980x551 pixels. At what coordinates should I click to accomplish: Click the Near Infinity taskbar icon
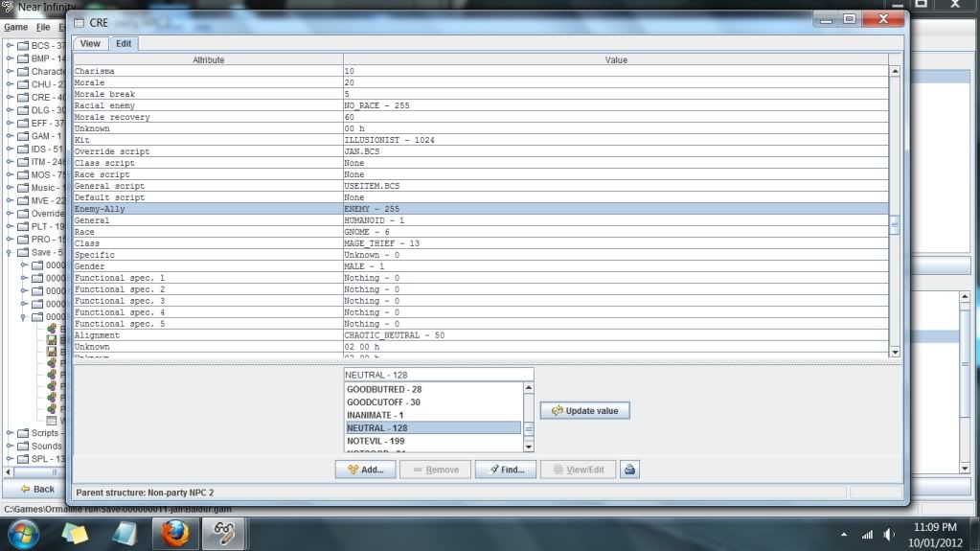pos(222,534)
